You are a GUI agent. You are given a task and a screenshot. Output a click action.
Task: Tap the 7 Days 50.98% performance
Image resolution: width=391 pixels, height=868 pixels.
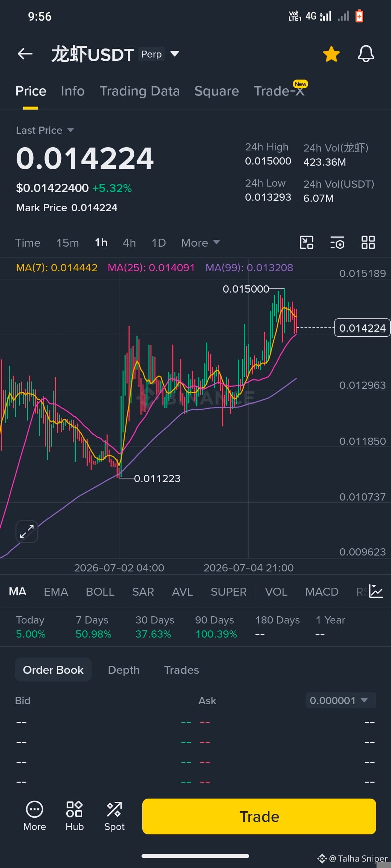[93, 627]
